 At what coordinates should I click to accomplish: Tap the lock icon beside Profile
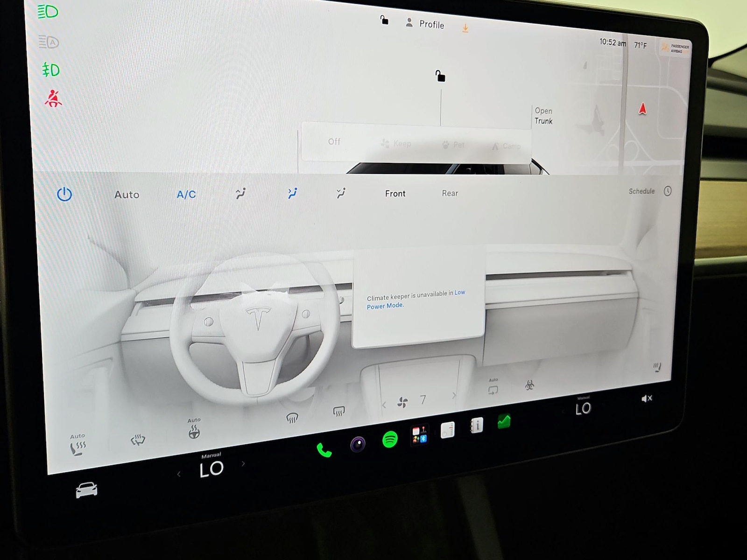click(384, 20)
